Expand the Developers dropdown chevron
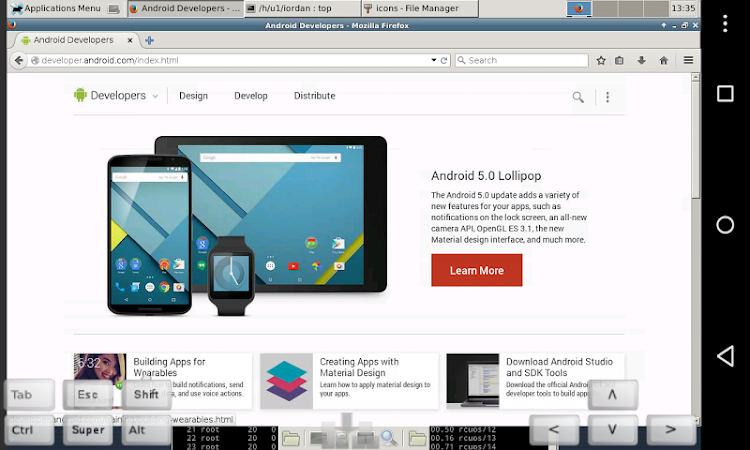This screenshot has width=750, height=450. pos(155,96)
